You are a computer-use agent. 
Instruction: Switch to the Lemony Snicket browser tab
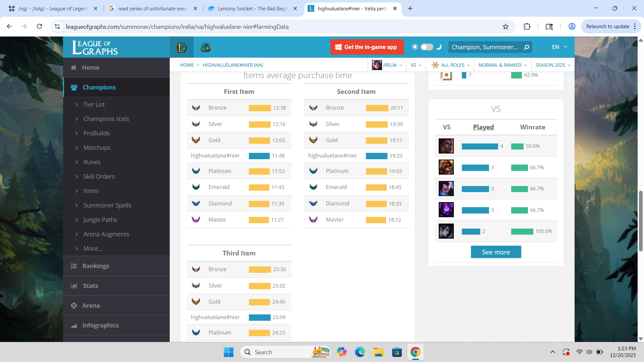[253, 8]
